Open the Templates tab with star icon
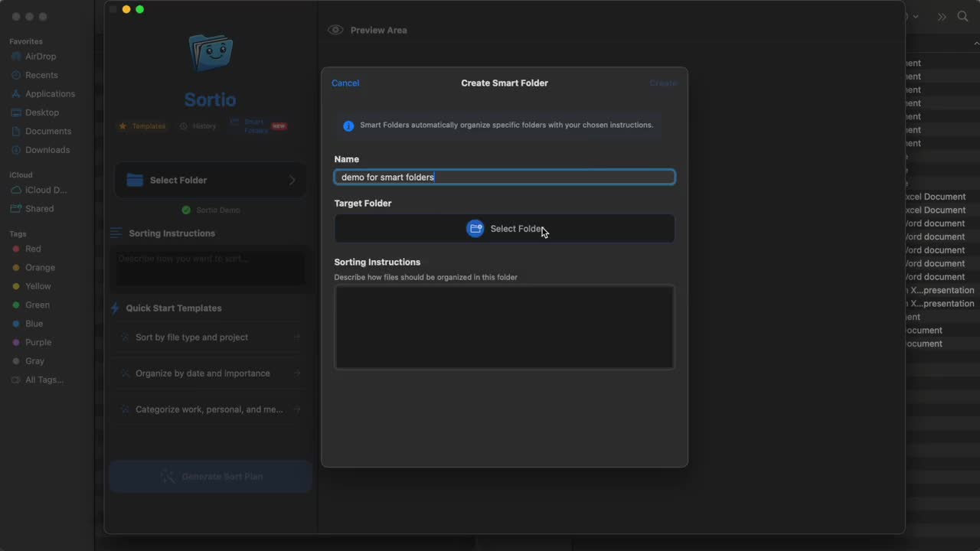Screen dimensions: 980x551 click(x=142, y=126)
